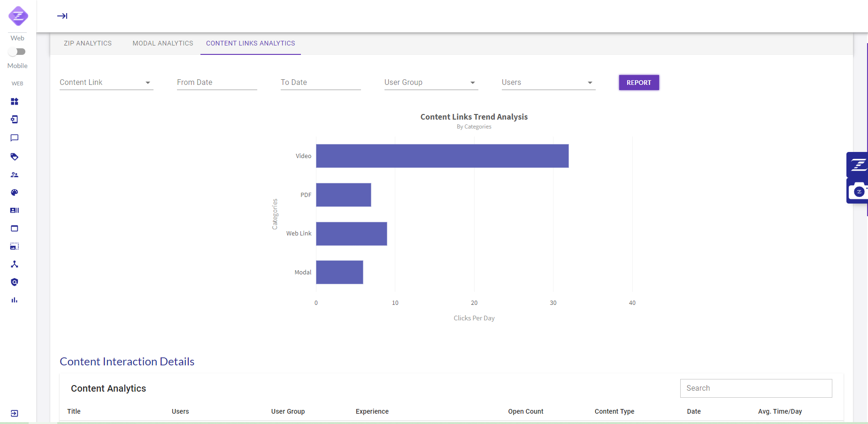Click the camera screenshot widget icon
The width and height of the screenshot is (868, 424).
click(x=858, y=191)
